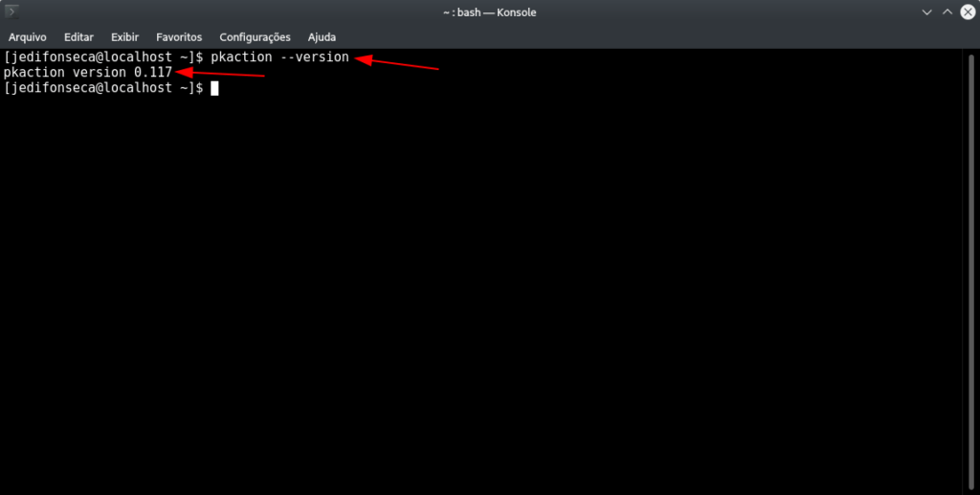Close the Konsole window

(x=968, y=11)
